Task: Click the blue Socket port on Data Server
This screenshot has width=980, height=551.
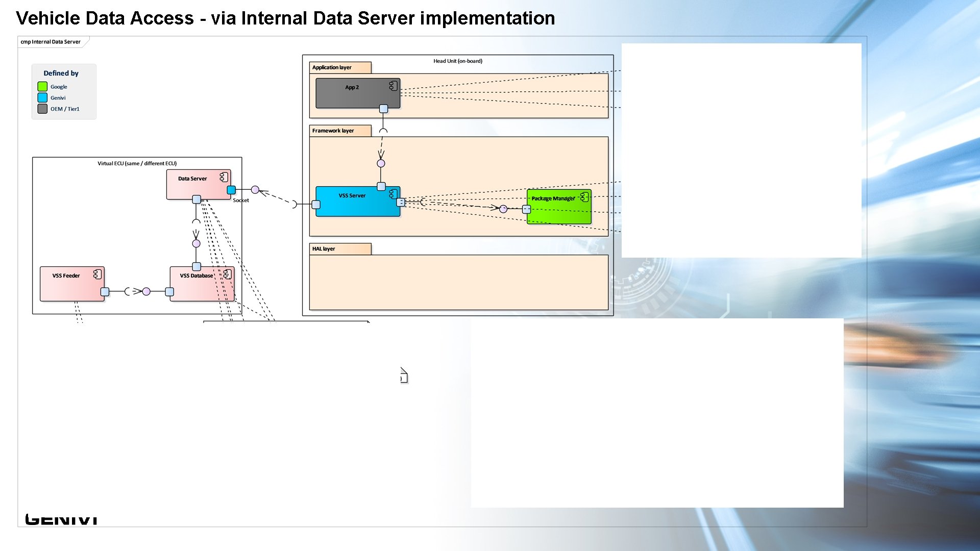Action: coord(231,190)
